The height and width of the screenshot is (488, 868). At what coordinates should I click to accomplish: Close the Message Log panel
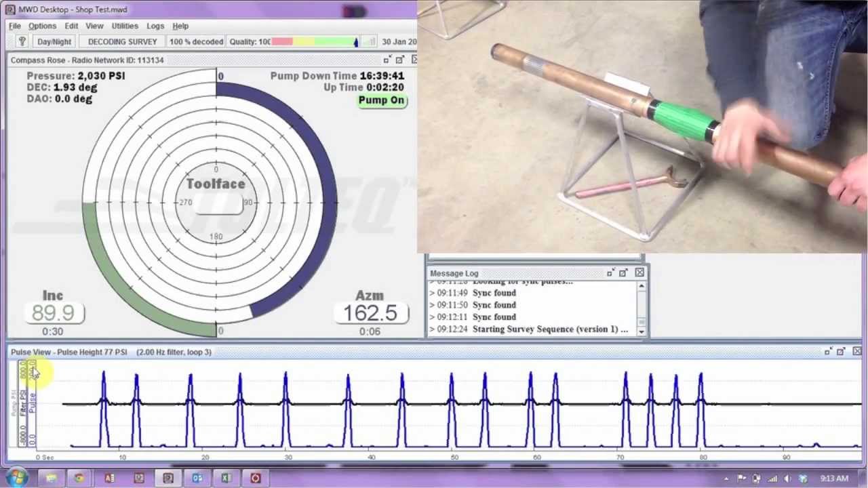639,272
